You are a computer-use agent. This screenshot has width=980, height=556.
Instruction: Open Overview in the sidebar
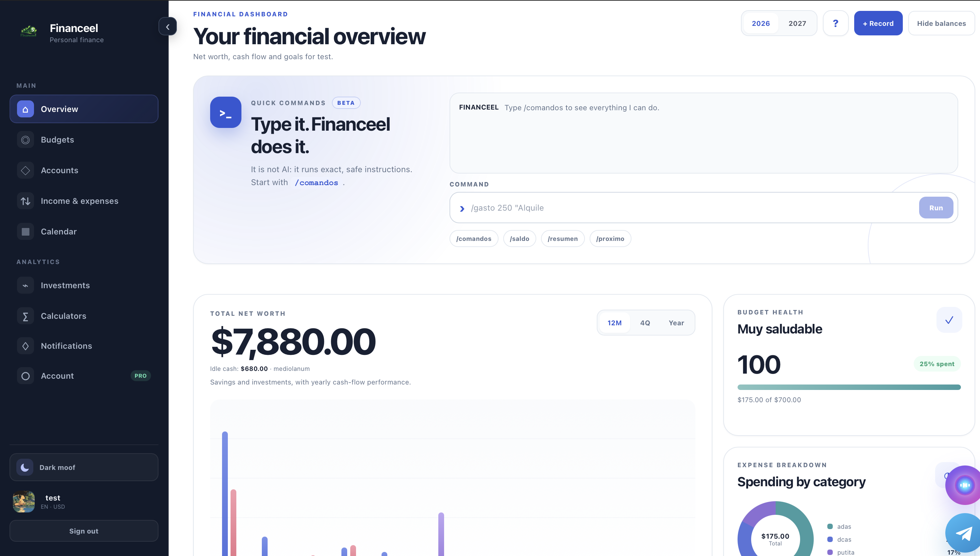point(84,109)
